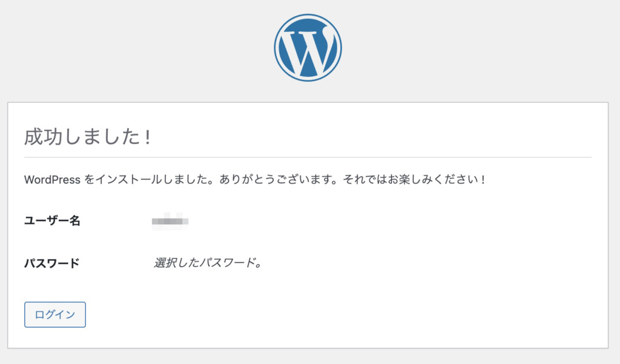Click the ありがとうございます sentence

click(279, 180)
